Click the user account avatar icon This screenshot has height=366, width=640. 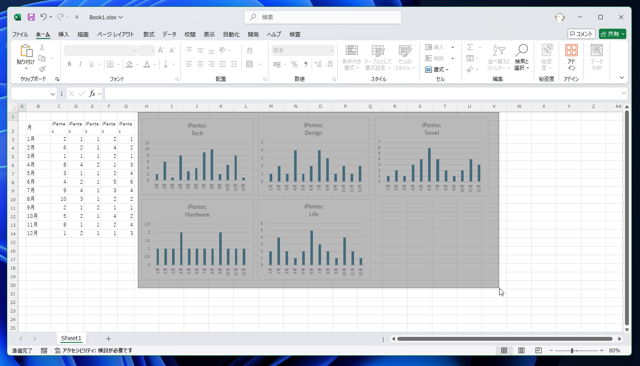(x=560, y=17)
